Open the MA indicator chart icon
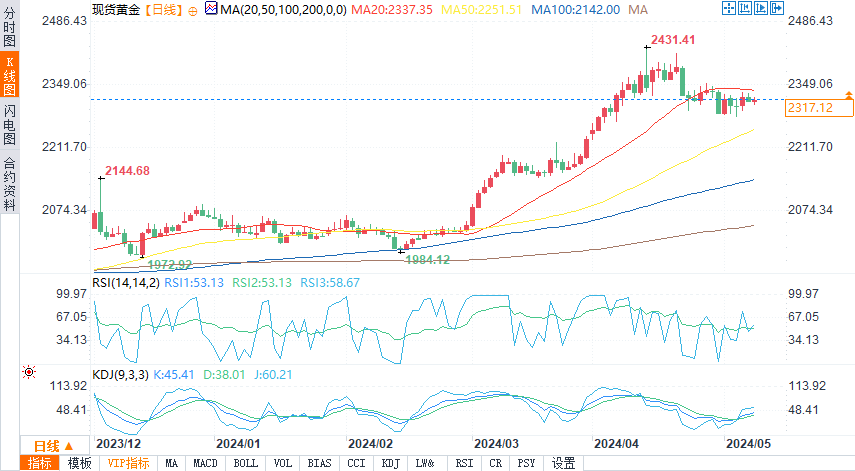Image resolution: width=855 pixels, height=471 pixels. tap(211, 8)
